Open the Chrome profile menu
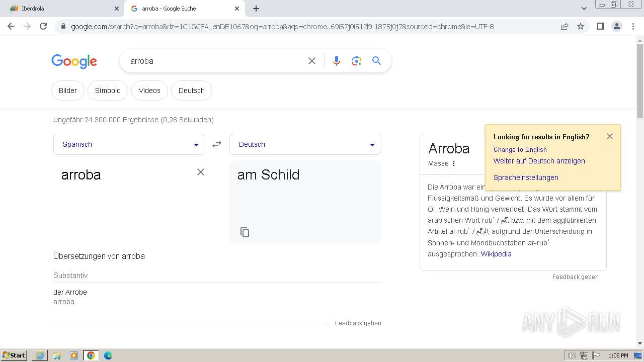The height and width of the screenshot is (362, 644). (x=616, y=26)
